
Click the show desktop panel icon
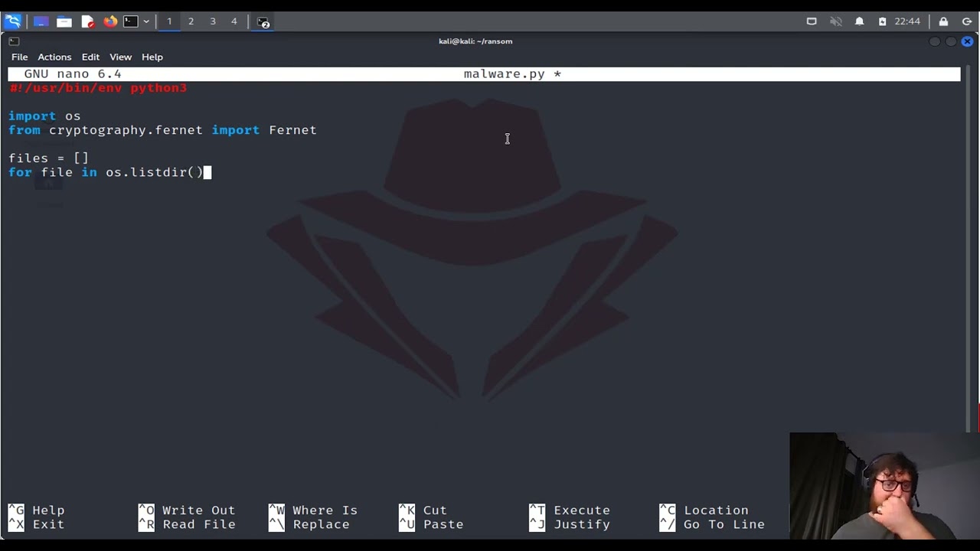coord(41,21)
